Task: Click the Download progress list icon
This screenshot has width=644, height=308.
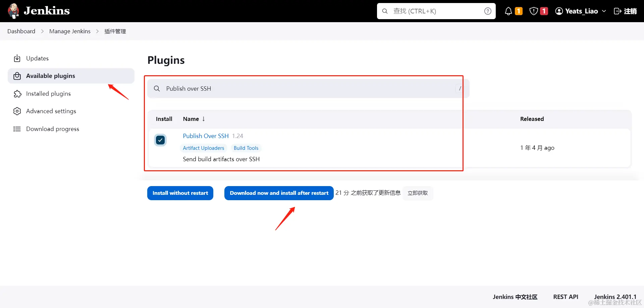Action: click(x=17, y=129)
